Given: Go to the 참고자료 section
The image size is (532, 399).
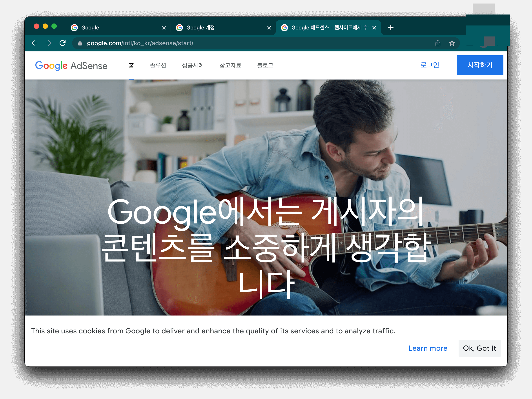Looking at the screenshot, I should click(230, 65).
